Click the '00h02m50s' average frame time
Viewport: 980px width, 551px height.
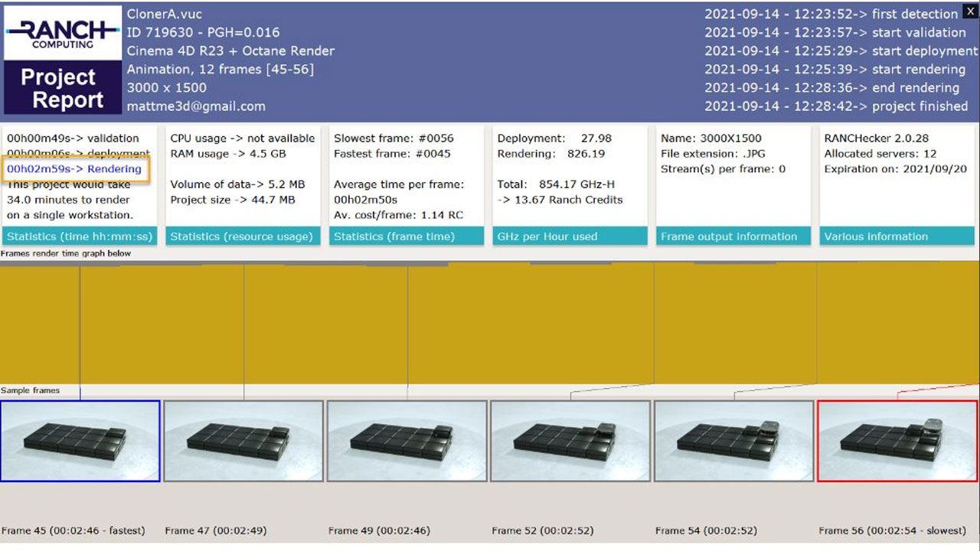pyautogui.click(x=365, y=199)
